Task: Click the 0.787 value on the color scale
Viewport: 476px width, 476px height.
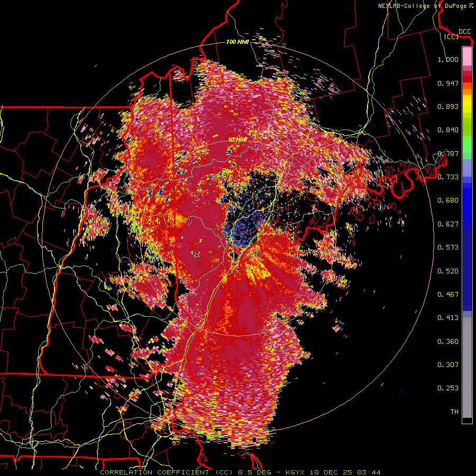Action: tap(448, 153)
